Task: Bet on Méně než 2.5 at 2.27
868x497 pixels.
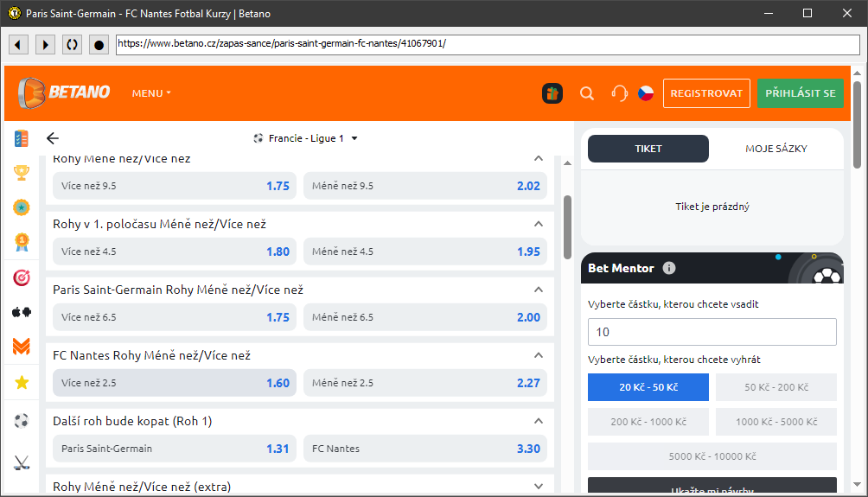Action: (x=425, y=383)
